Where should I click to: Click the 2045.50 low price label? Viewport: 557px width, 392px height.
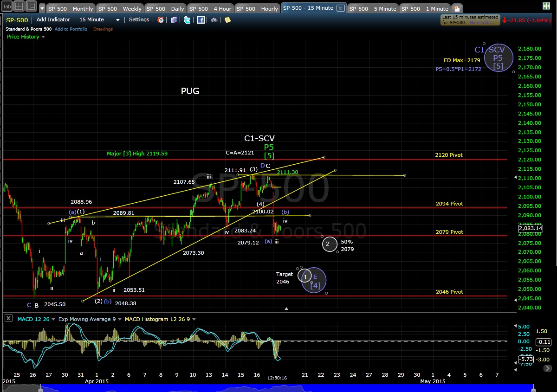pos(55,304)
